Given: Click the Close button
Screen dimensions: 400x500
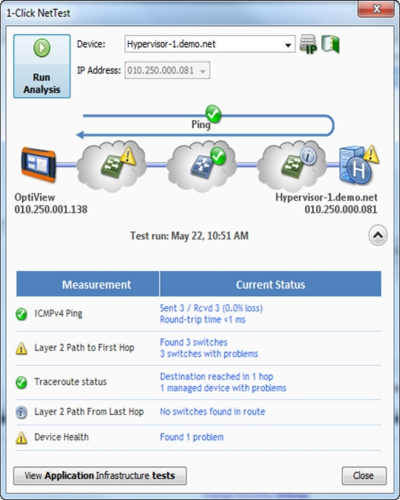Looking at the screenshot, I should tap(364, 476).
